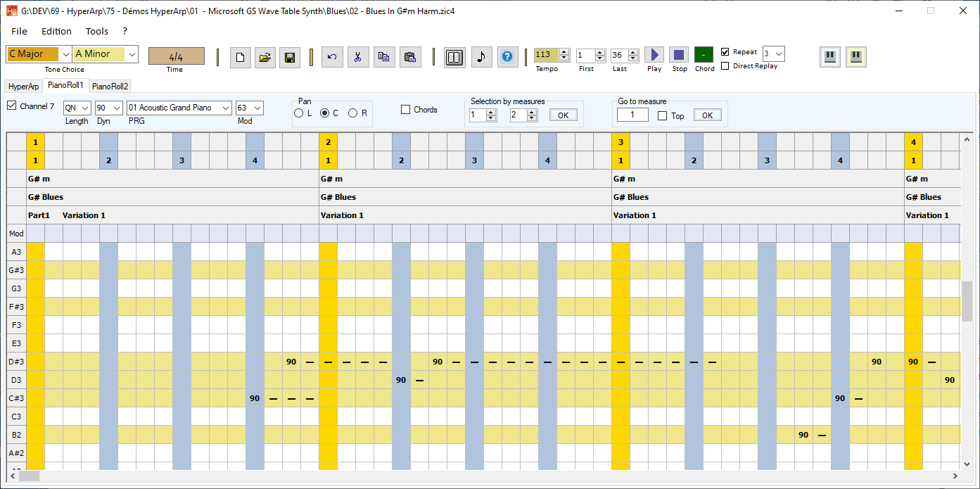Click the gray piano keyboard icon
Image resolution: width=980 pixels, height=489 pixels.
pos(830,57)
